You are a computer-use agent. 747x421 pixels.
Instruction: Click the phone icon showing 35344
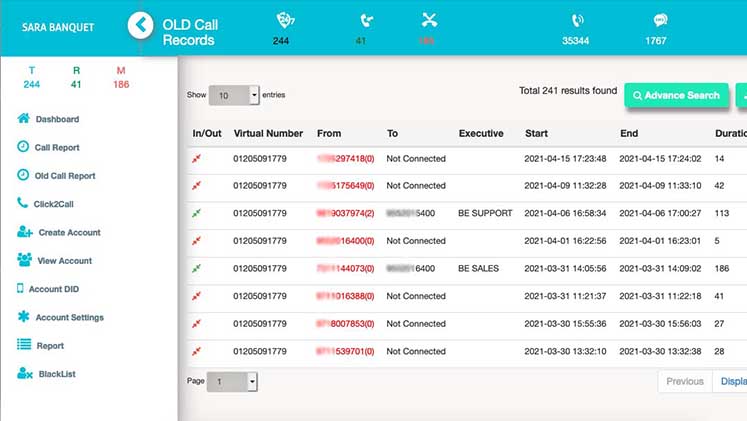click(577, 21)
